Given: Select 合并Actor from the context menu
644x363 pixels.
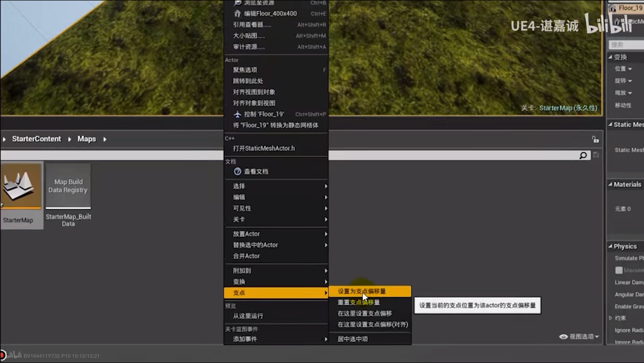Looking at the screenshot, I should [x=246, y=256].
